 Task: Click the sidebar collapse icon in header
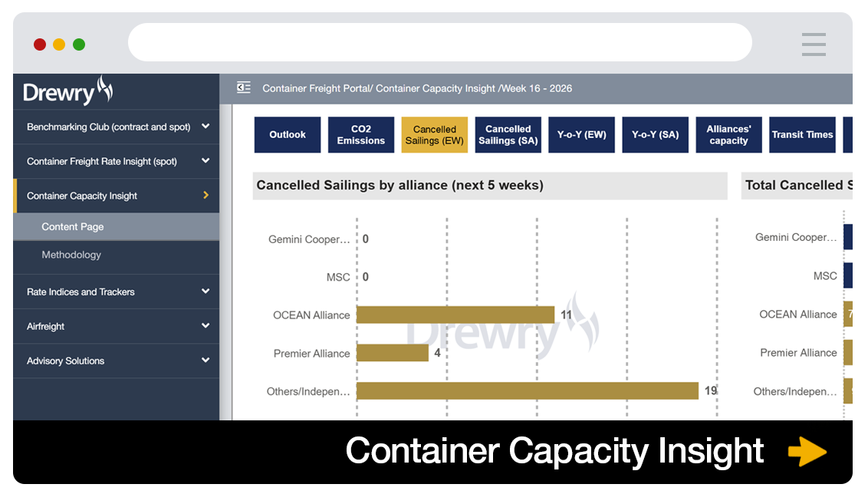(244, 87)
